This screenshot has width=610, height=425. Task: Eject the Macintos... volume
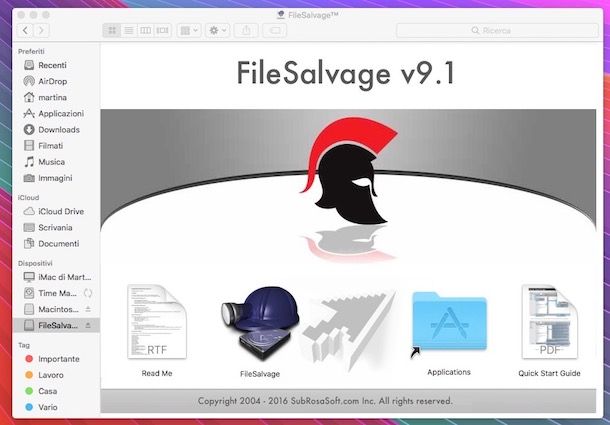click(x=88, y=309)
